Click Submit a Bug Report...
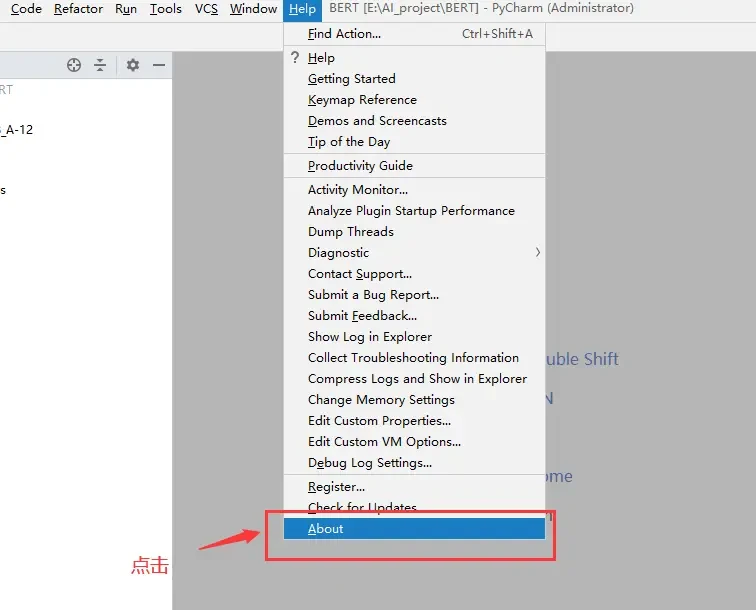The height and width of the screenshot is (610, 756). click(373, 295)
